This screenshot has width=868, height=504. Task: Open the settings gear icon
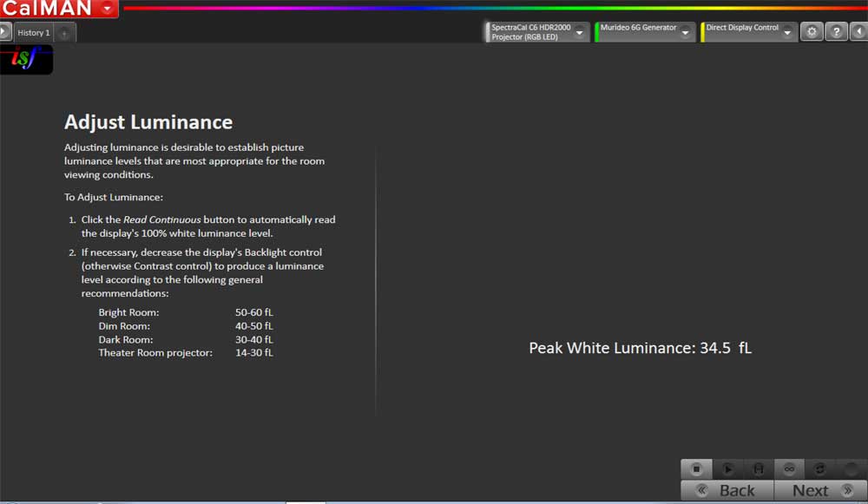coord(812,32)
